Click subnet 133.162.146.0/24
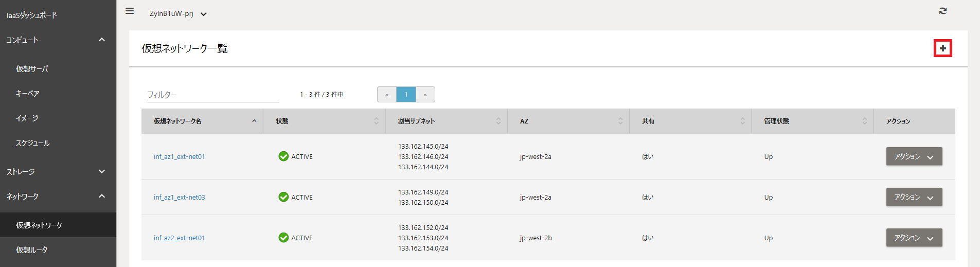980x267 pixels. coord(423,156)
